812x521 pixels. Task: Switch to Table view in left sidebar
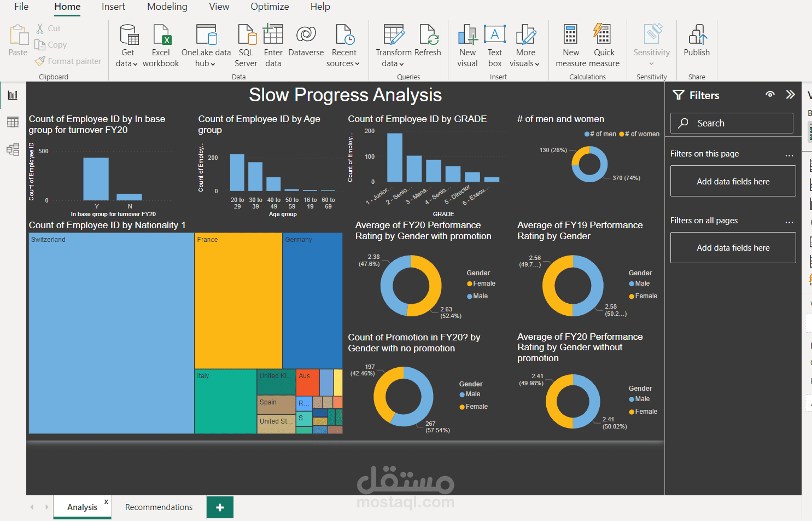coord(12,121)
